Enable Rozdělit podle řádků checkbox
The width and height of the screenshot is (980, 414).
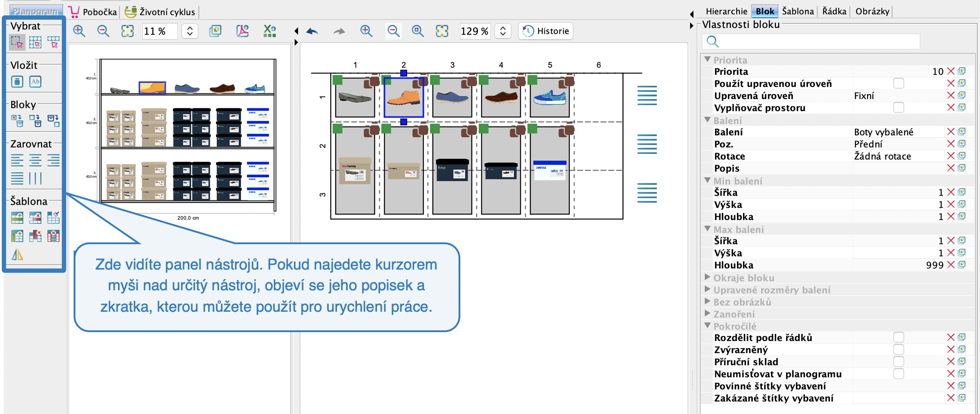click(898, 337)
